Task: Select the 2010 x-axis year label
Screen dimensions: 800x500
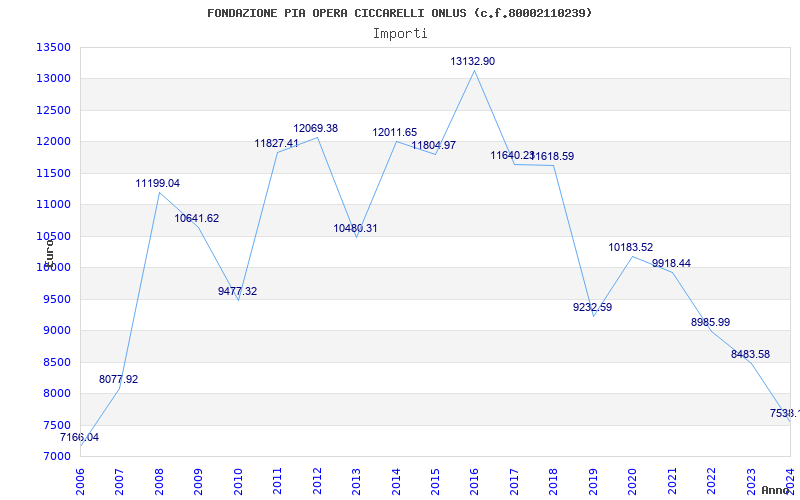Action: 238,481
